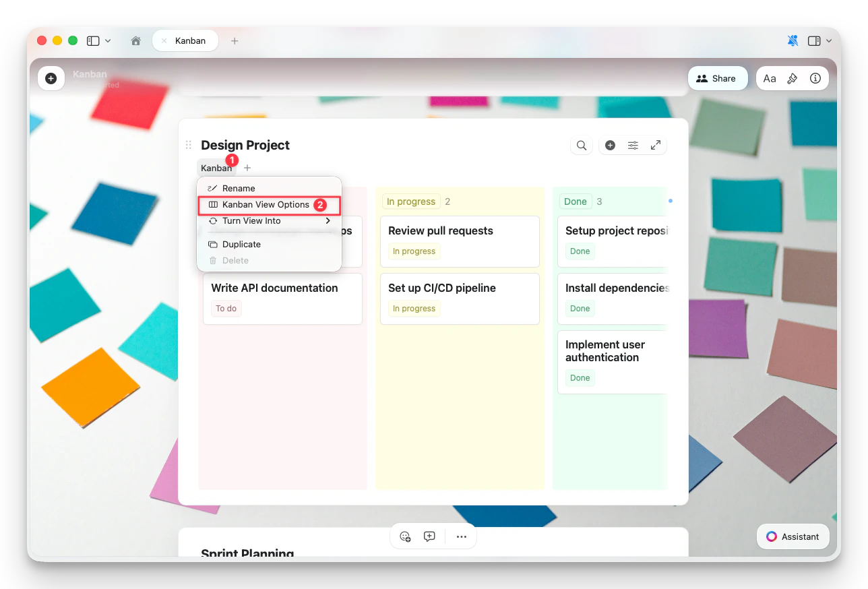
Task: Open the Assistant
Action: [x=793, y=536]
